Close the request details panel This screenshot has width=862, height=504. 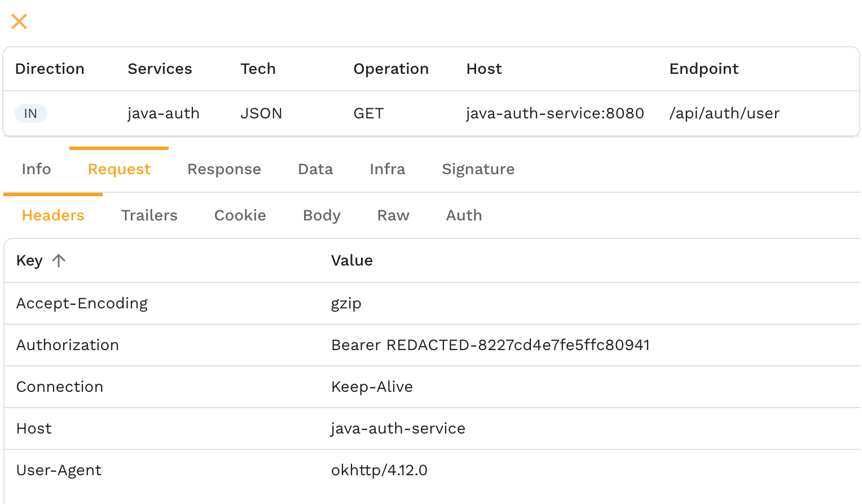pos(19,21)
